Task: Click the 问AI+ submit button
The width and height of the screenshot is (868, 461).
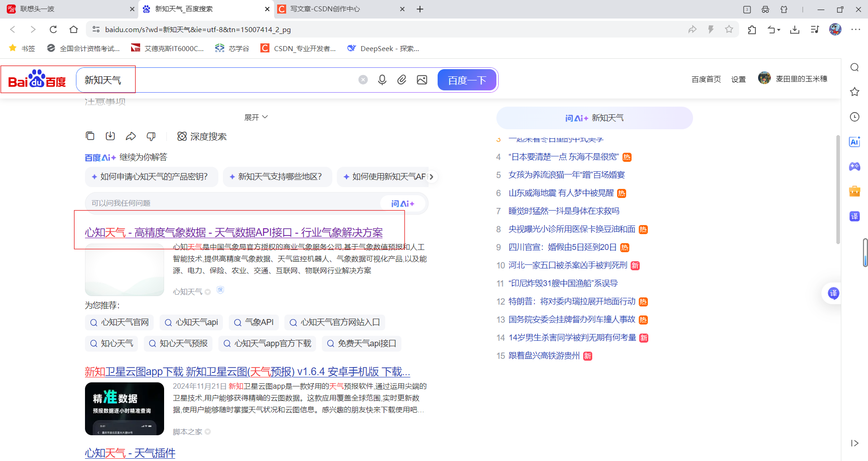Action: [403, 203]
